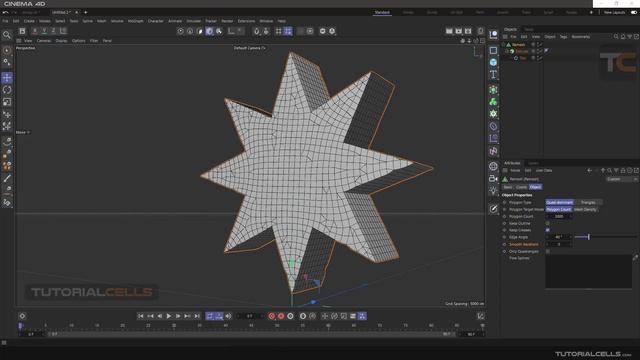Open the viewport Display menu
The width and height of the screenshot is (640, 360).
(61, 41)
